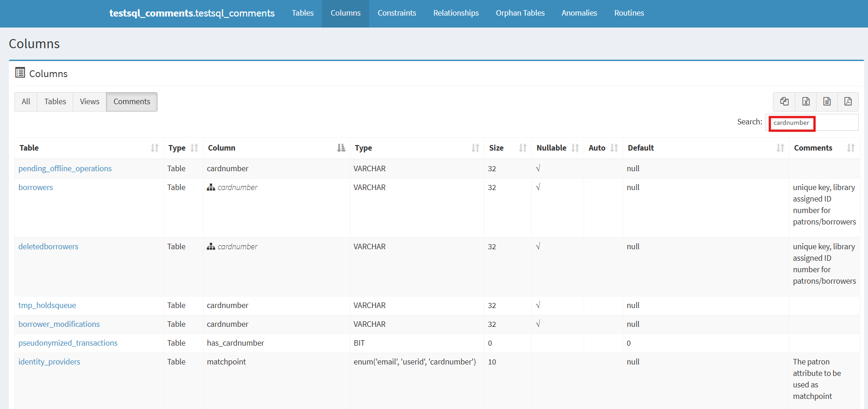This screenshot has width=868, height=409.
Task: Export the columns table as CSV
Action: point(827,101)
